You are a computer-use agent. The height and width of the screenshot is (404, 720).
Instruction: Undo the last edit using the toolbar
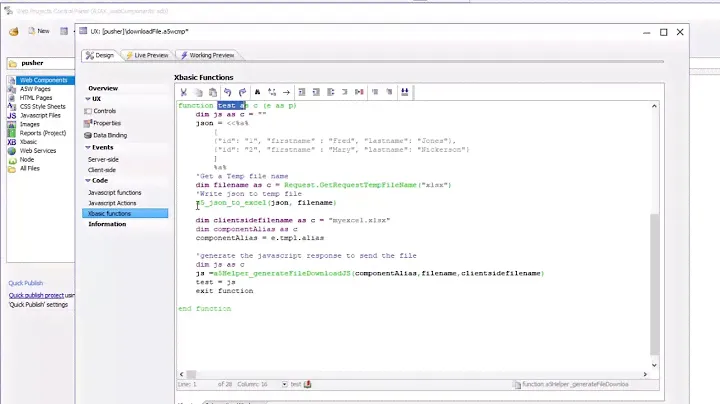coord(227,91)
